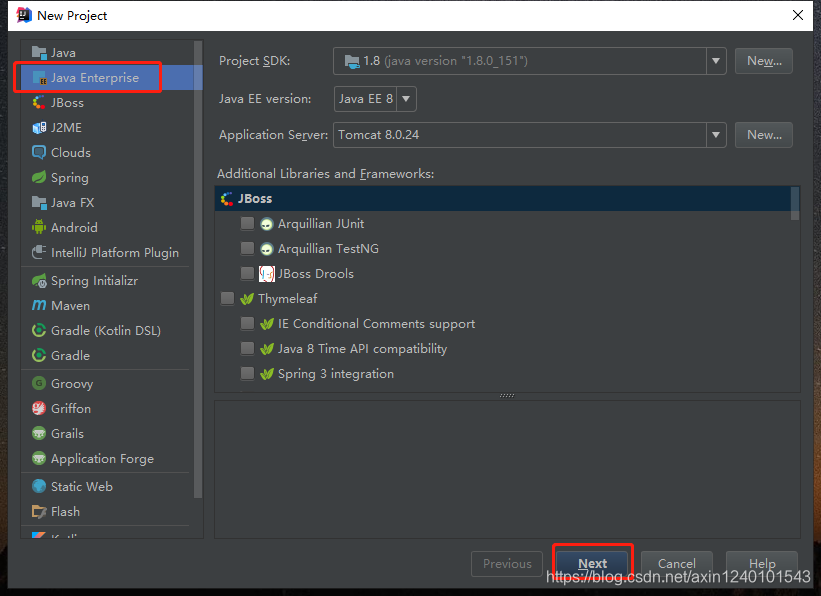Viewport: 821px width, 596px height.
Task: Select the JBoss header row in frameworks list
Action: 503,198
